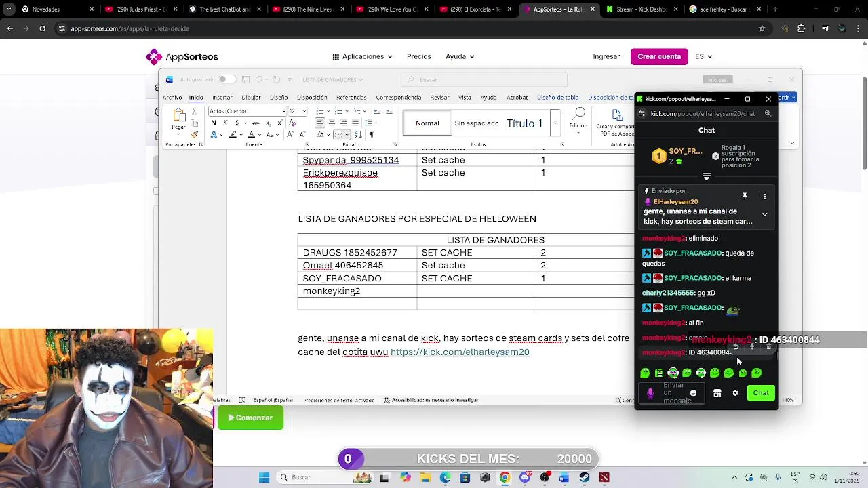Toggle Autoguardado switch in Word
Screen dimensions: 868x488
pos(226,79)
